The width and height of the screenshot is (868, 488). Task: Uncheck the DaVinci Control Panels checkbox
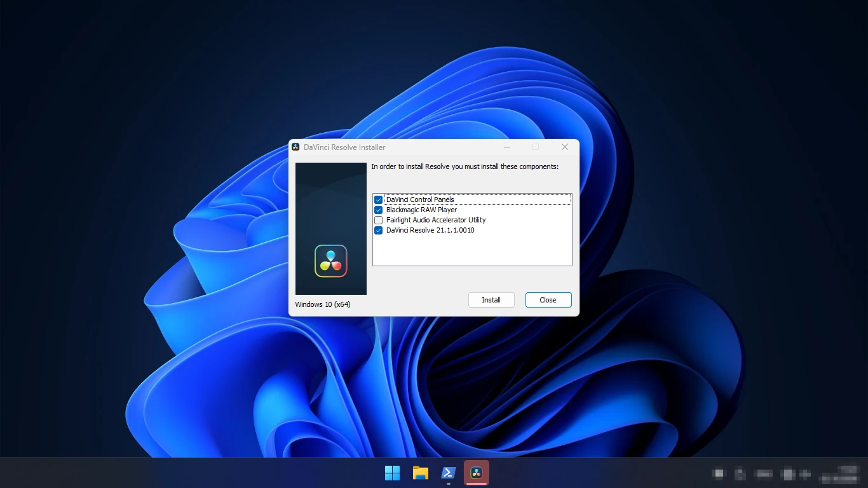(378, 200)
